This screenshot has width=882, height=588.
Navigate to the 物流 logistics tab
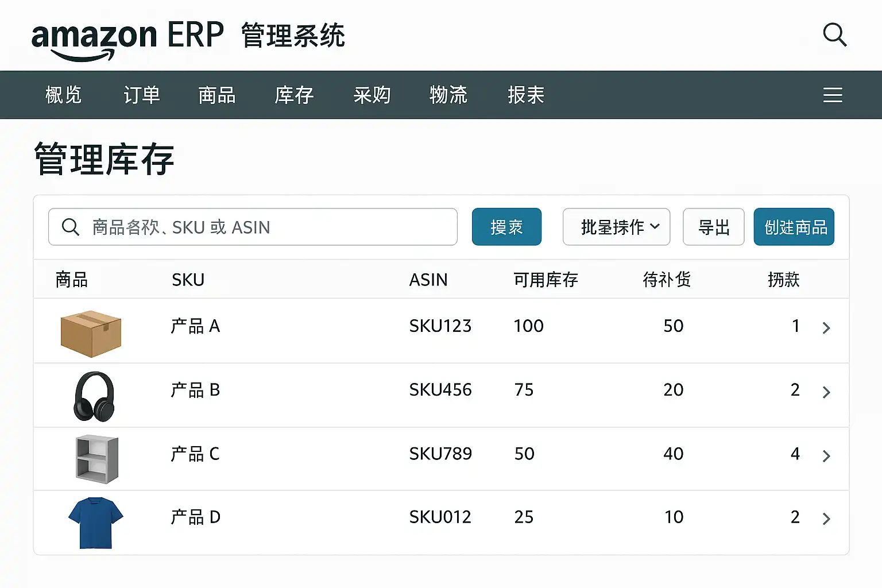point(448,95)
